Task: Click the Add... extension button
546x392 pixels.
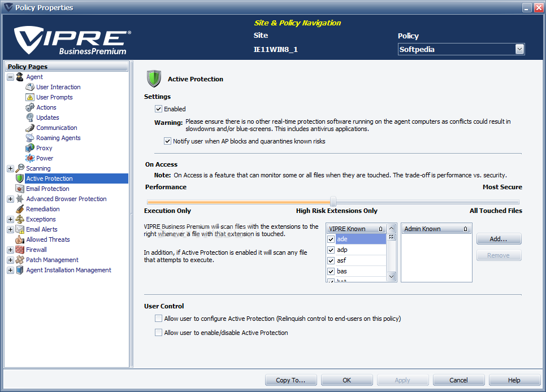Action: click(x=499, y=239)
